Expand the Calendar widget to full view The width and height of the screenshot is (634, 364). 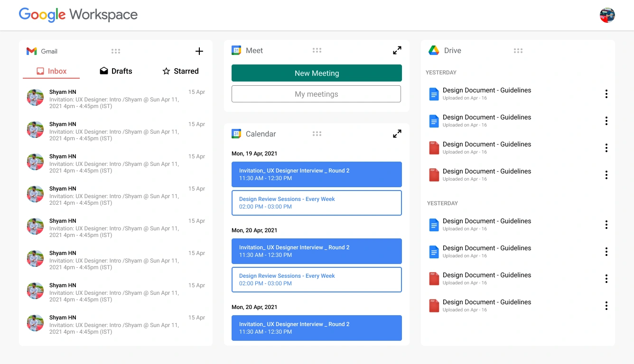(397, 134)
